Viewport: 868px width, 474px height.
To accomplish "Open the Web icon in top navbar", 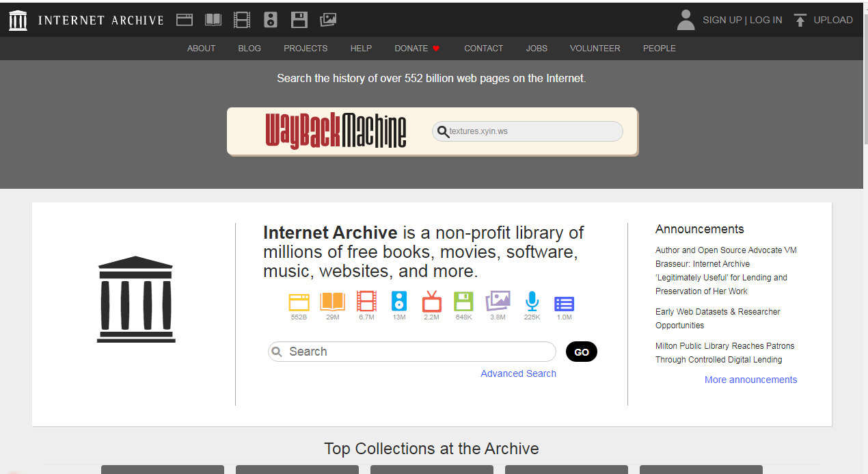I will tap(185, 20).
